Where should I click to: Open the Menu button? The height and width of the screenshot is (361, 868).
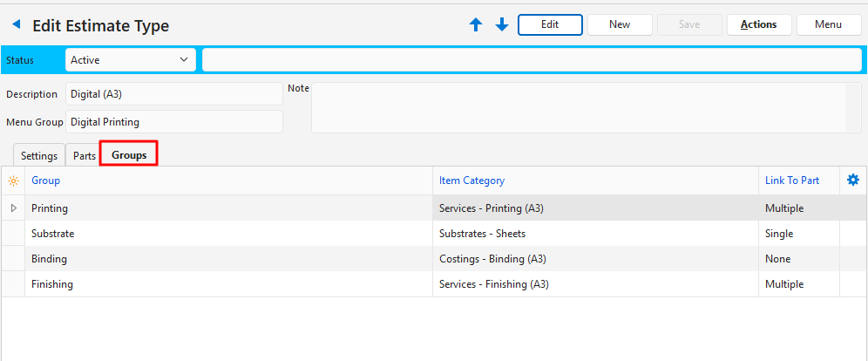point(828,24)
